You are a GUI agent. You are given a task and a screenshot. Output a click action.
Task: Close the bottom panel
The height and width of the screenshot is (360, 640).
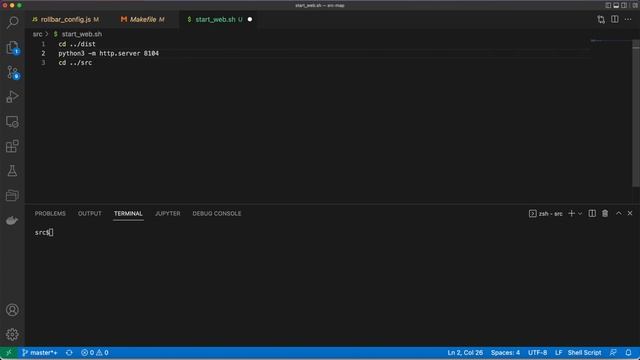630,213
